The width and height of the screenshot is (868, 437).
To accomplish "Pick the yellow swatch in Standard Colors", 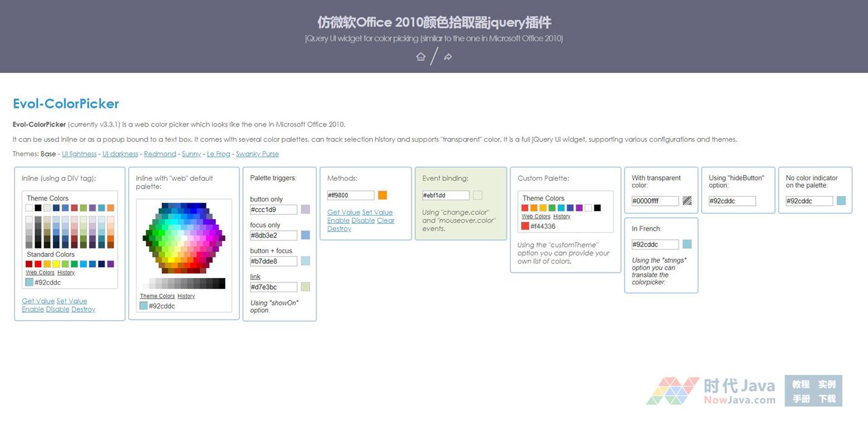I will click(56, 264).
